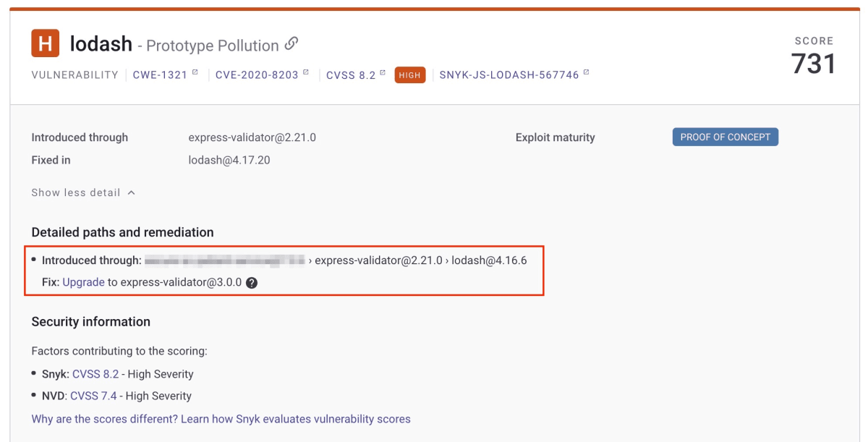
Task: Click the chevron next to Show less detail
Action: tap(131, 192)
